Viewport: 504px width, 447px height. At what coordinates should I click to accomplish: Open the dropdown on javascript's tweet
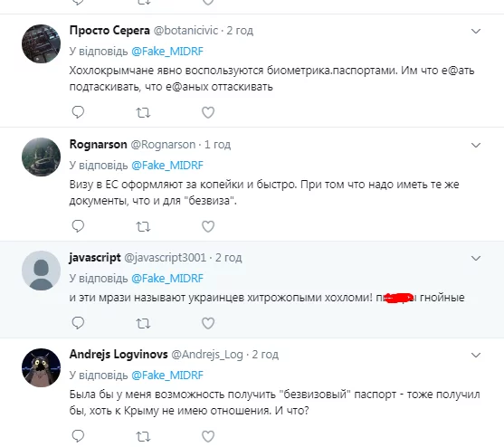476,258
